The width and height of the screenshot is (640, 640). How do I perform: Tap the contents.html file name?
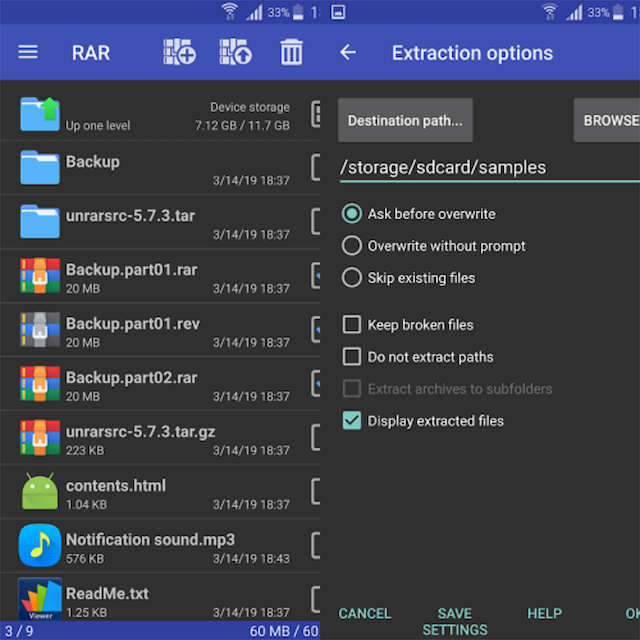point(116,486)
